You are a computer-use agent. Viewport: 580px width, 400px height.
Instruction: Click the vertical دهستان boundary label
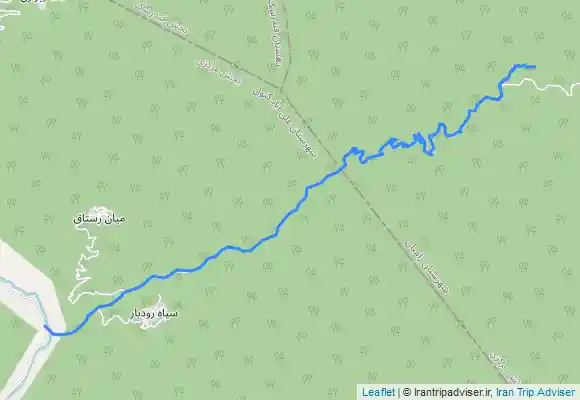click(x=274, y=35)
